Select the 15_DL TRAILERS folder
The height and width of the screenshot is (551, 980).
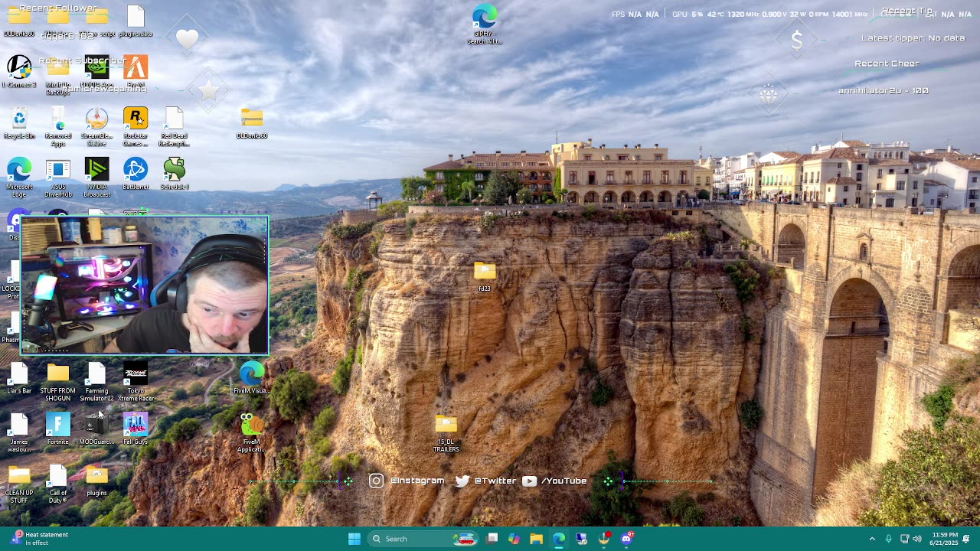[446, 433]
